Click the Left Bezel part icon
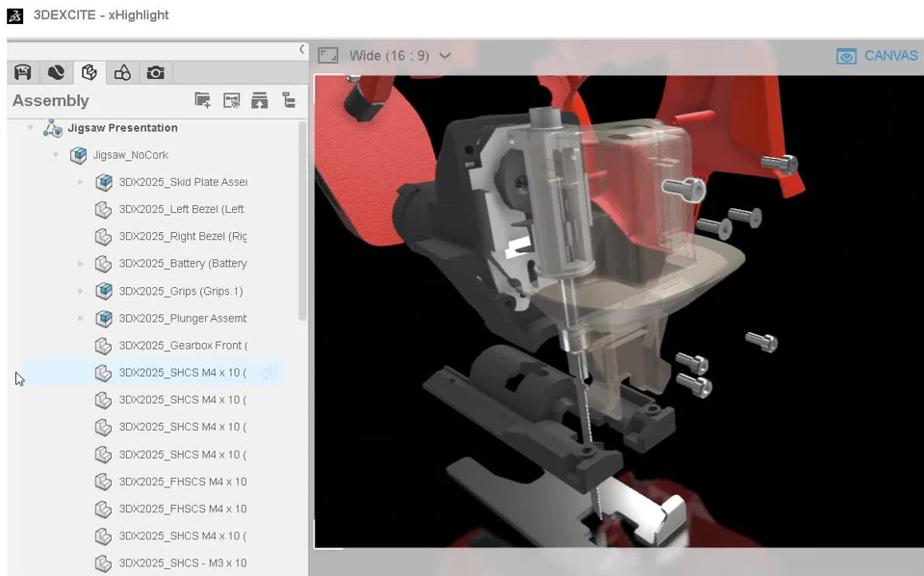 tap(104, 209)
